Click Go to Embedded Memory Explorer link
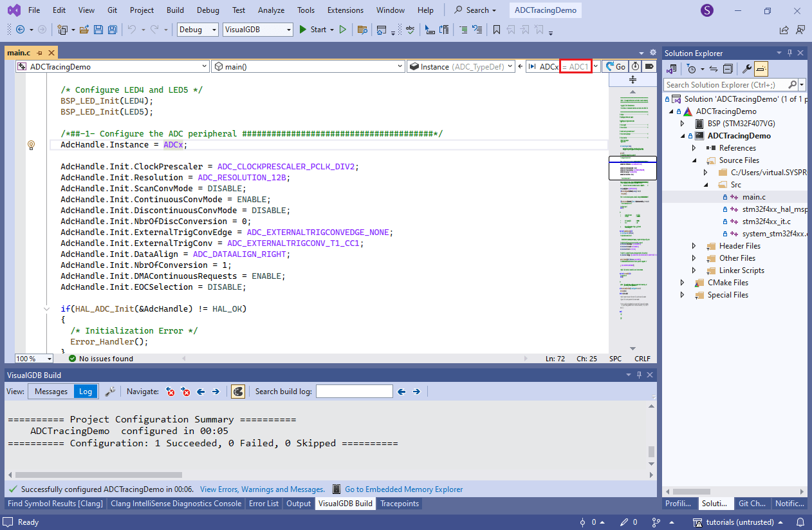Screen dimensions: 812x530 [403, 489]
